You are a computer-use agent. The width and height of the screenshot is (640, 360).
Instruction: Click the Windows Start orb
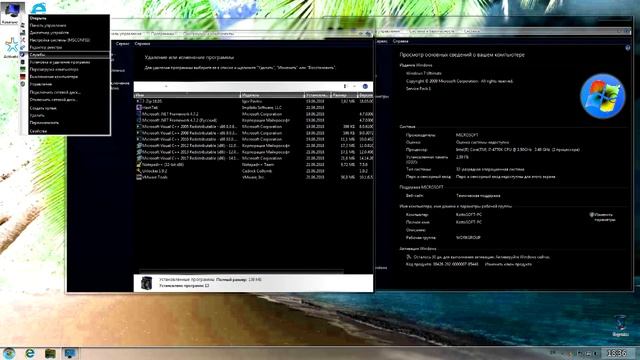9,353
